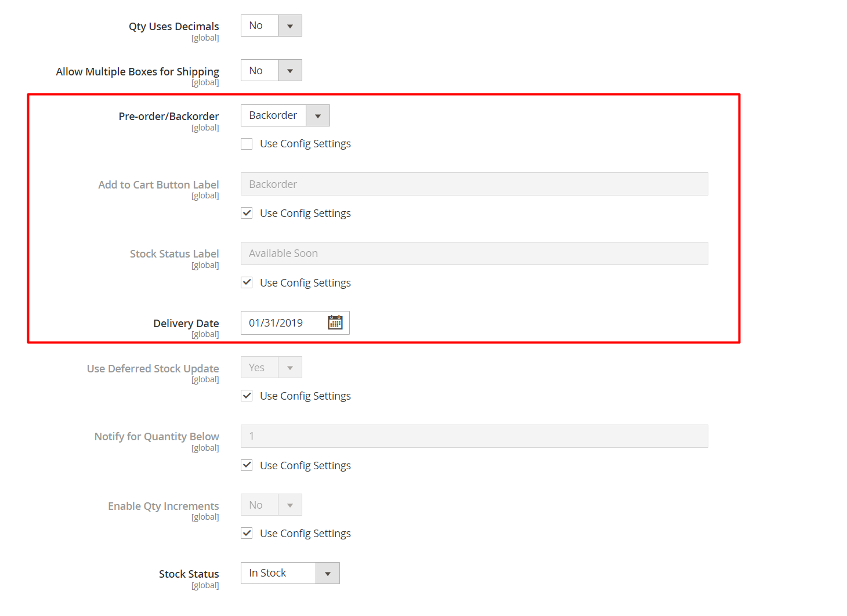
Task: Expand Allow Multiple Boxes for Shipping dropdown
Action: pos(271,70)
